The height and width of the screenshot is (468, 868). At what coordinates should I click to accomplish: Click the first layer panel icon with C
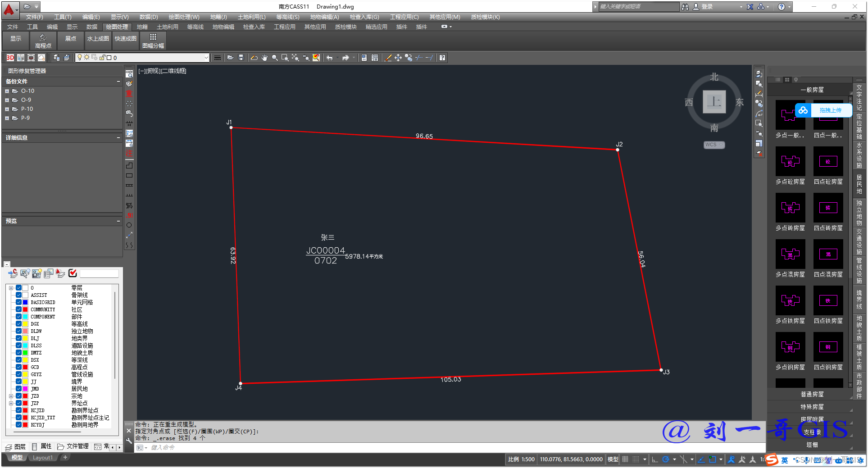tap(13, 273)
